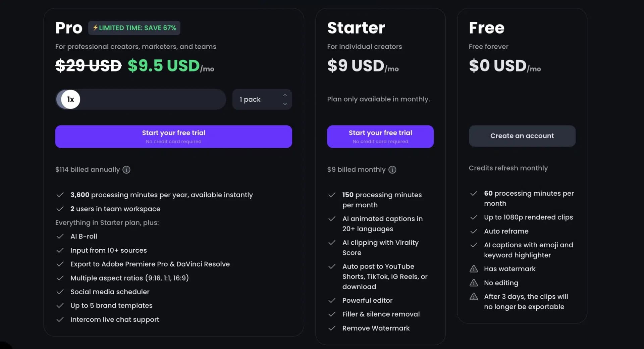Open the info tooltip beside $114 billed annually

pyautogui.click(x=126, y=170)
